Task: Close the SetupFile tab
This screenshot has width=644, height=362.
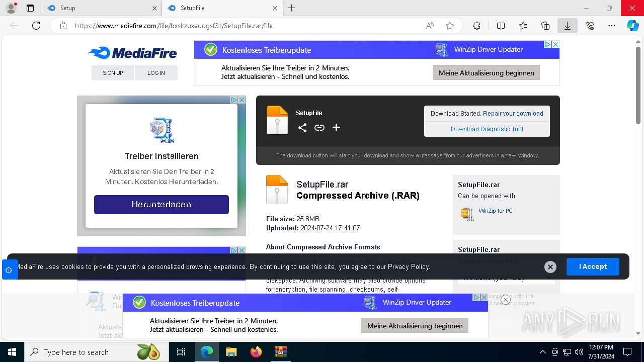Action: 275,8
